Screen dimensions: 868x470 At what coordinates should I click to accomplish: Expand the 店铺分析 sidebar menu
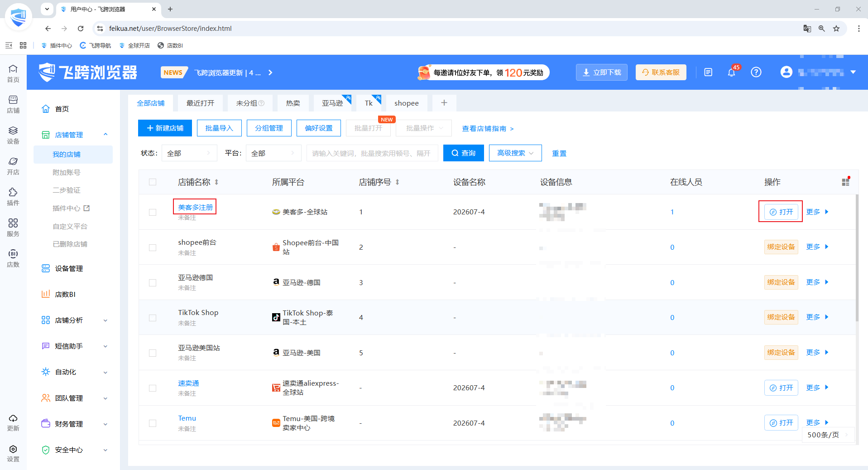click(x=75, y=320)
